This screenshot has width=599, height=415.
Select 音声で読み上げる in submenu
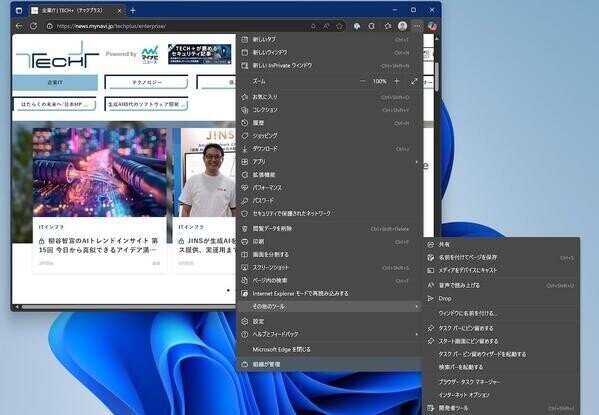coord(501,285)
